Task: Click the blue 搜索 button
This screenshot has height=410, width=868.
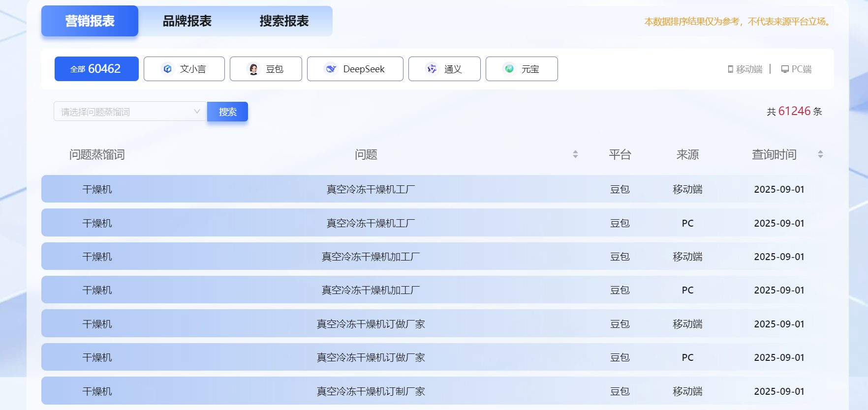Action: point(227,112)
